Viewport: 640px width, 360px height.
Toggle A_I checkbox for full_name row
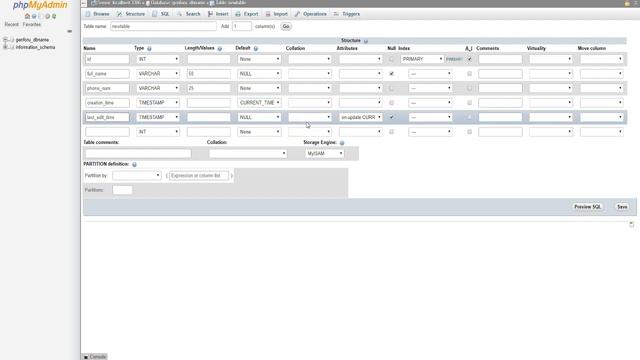469,74
